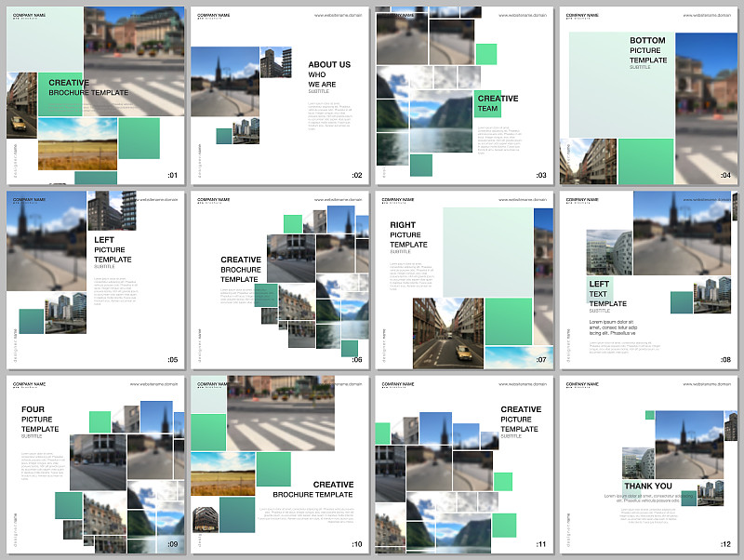Select brochure page numbered :10
This screenshot has height=560, width=744.
(280, 464)
